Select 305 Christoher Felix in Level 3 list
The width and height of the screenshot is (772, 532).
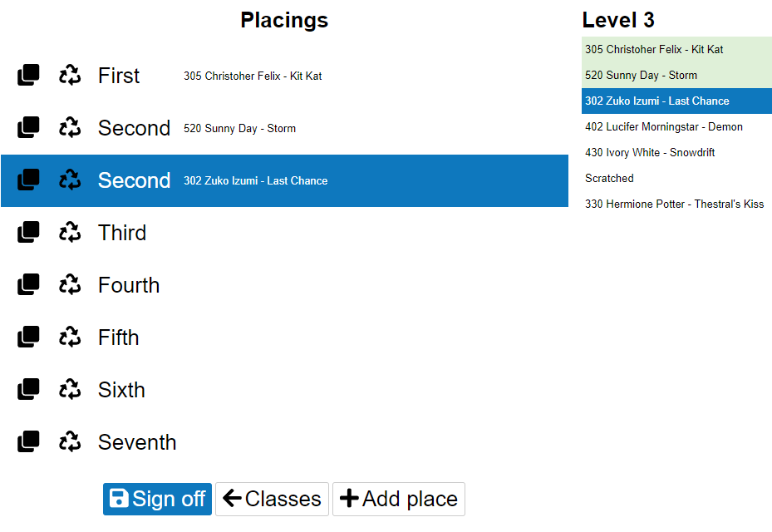pyautogui.click(x=654, y=49)
